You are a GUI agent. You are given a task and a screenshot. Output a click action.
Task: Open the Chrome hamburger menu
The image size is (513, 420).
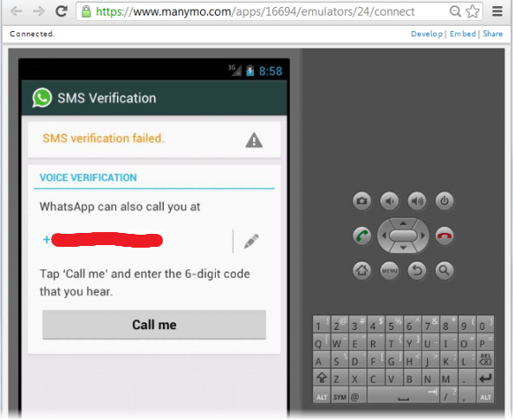coord(497,11)
